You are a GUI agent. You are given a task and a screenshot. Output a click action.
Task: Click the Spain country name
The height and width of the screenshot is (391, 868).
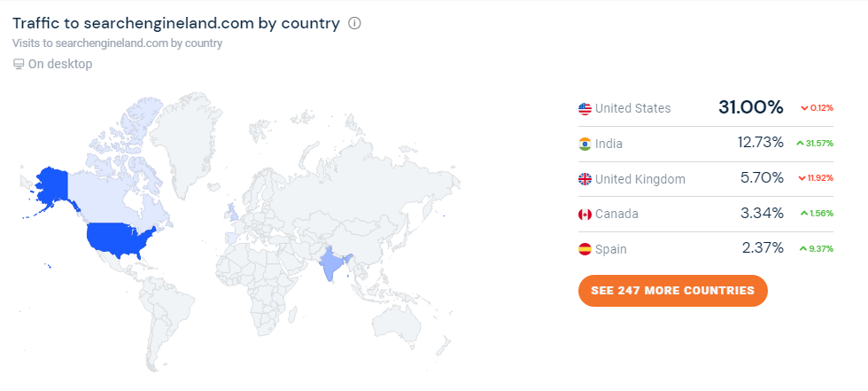[611, 249]
